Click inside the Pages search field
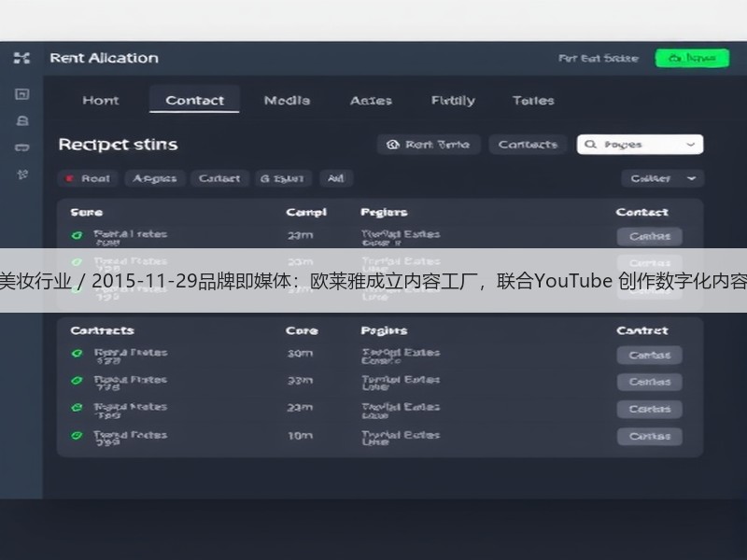747x560 pixels. 640,145
